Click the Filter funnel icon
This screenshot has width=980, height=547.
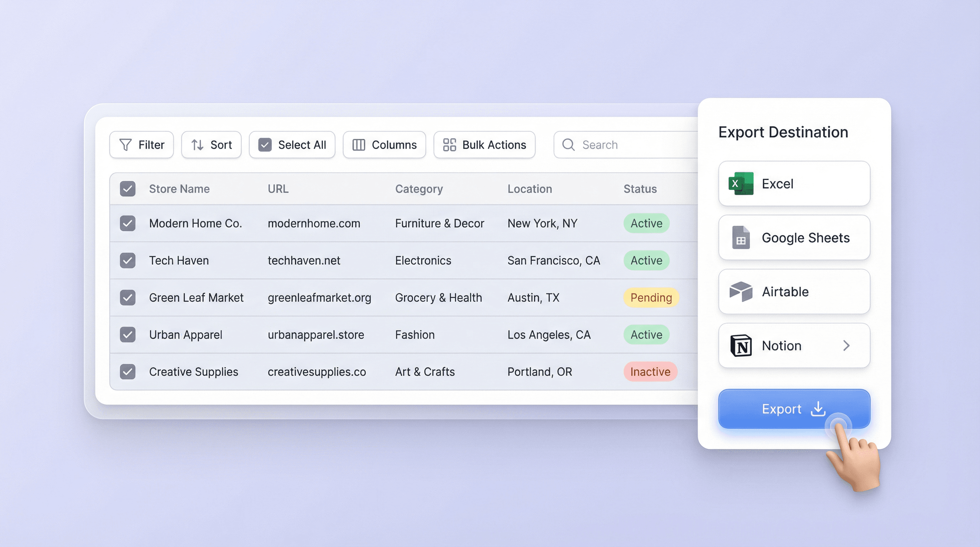click(127, 145)
